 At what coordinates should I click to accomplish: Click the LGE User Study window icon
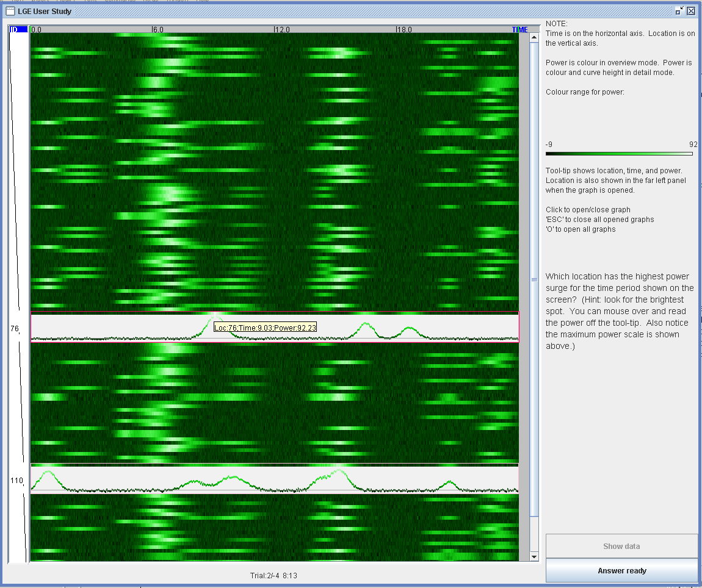tap(10, 11)
